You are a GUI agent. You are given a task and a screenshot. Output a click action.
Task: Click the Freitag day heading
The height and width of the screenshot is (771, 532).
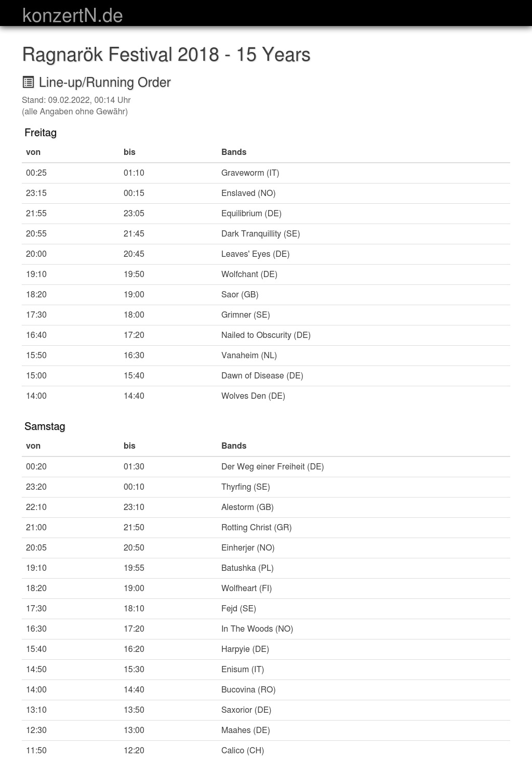pyautogui.click(x=41, y=133)
